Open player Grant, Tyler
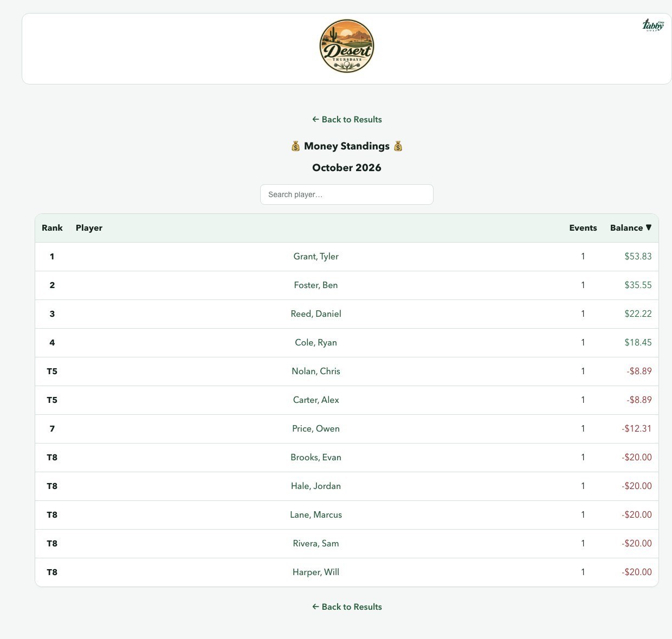672x639 pixels. [x=316, y=257]
